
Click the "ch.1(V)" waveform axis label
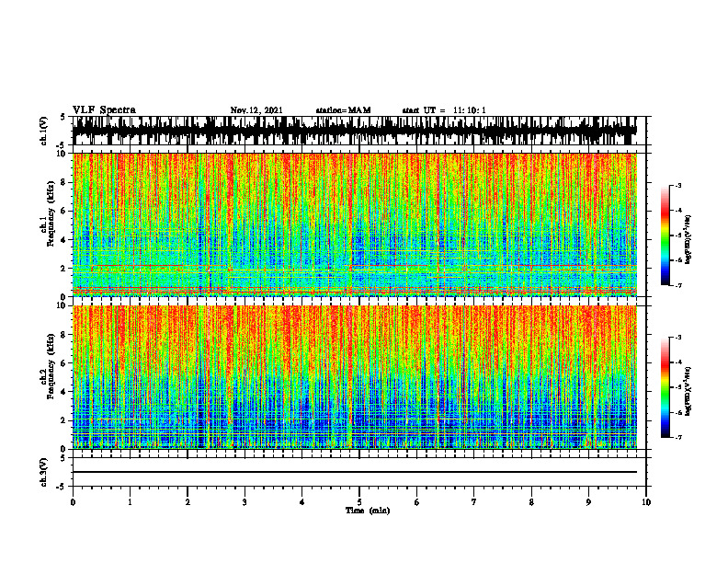44,131
